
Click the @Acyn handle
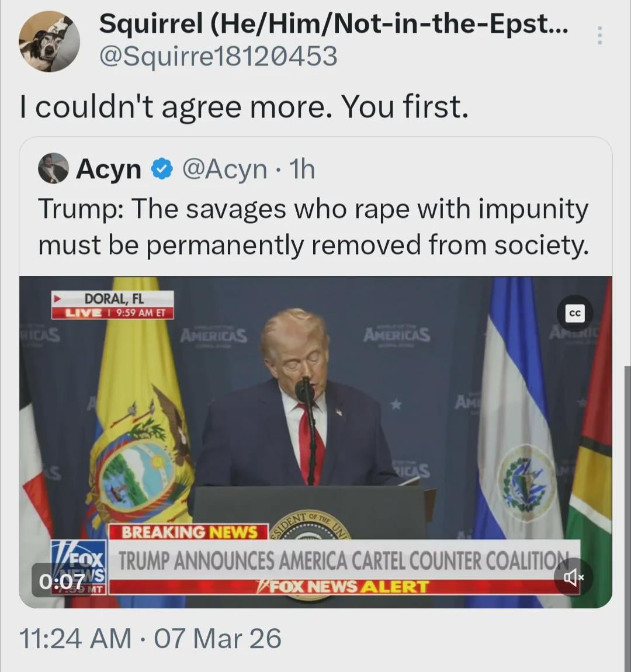pos(225,169)
